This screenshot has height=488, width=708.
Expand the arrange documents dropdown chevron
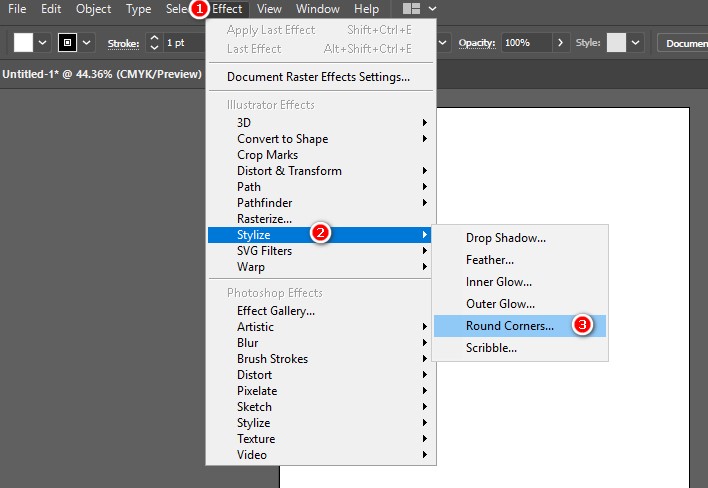[432, 9]
